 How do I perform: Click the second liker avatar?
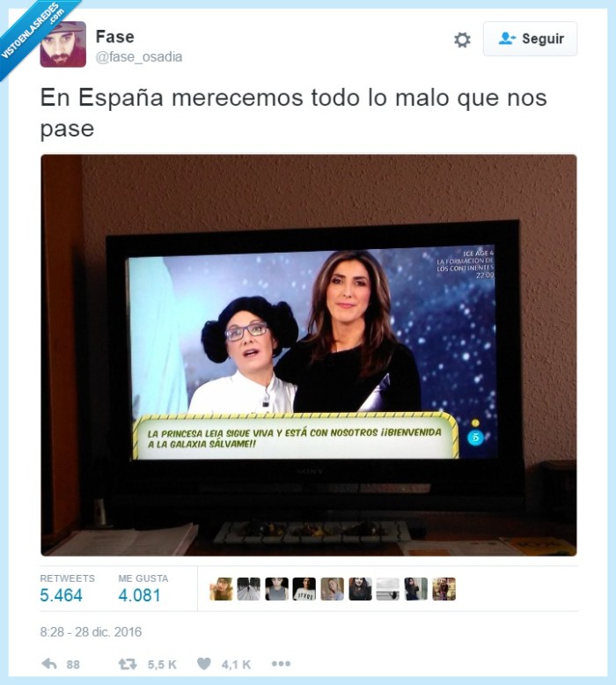249,589
